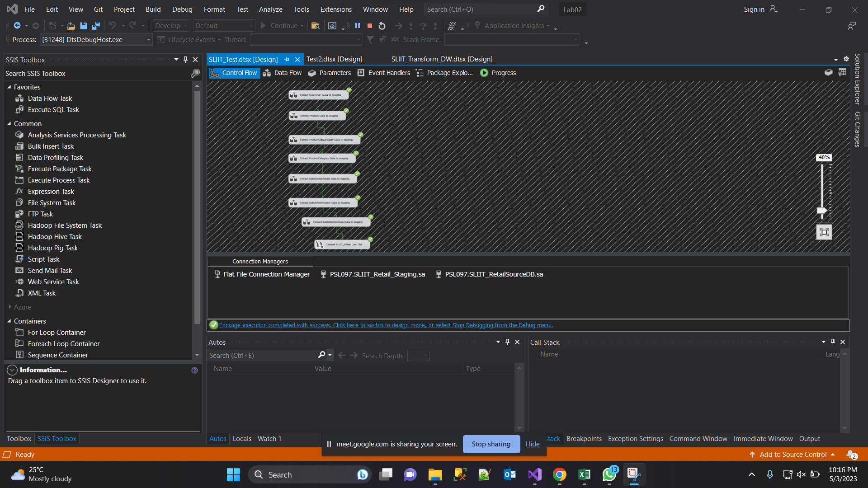
Task: Open notifications bell in status bar
Action: click(x=851, y=455)
